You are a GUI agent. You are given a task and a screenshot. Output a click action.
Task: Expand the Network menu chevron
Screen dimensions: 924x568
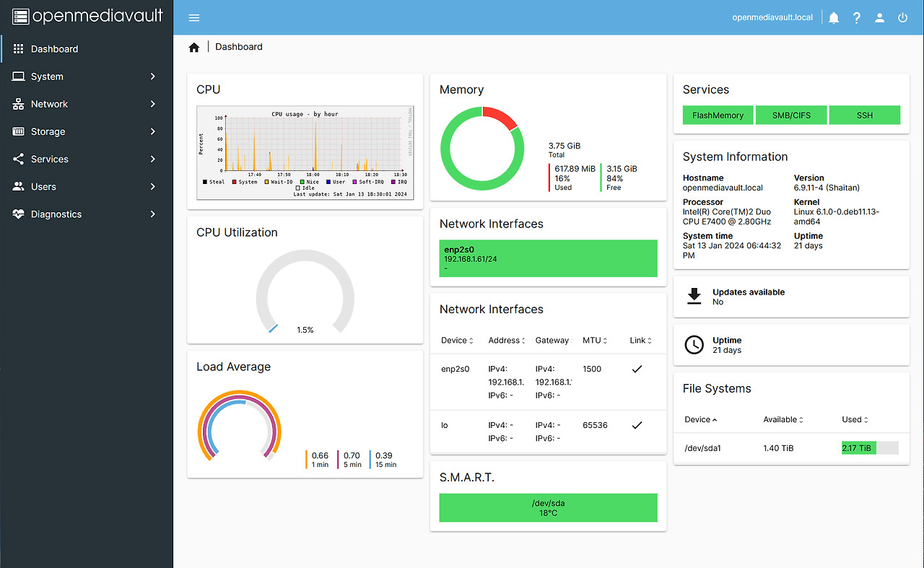pyautogui.click(x=152, y=104)
